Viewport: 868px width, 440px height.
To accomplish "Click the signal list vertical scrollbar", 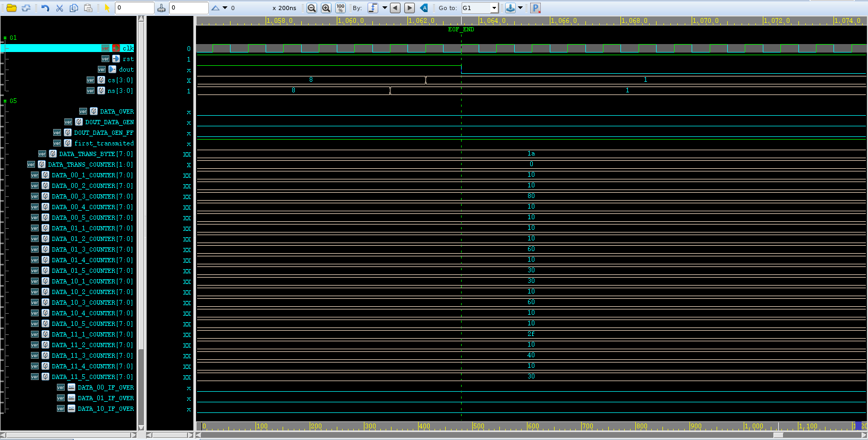I will coord(141,223).
